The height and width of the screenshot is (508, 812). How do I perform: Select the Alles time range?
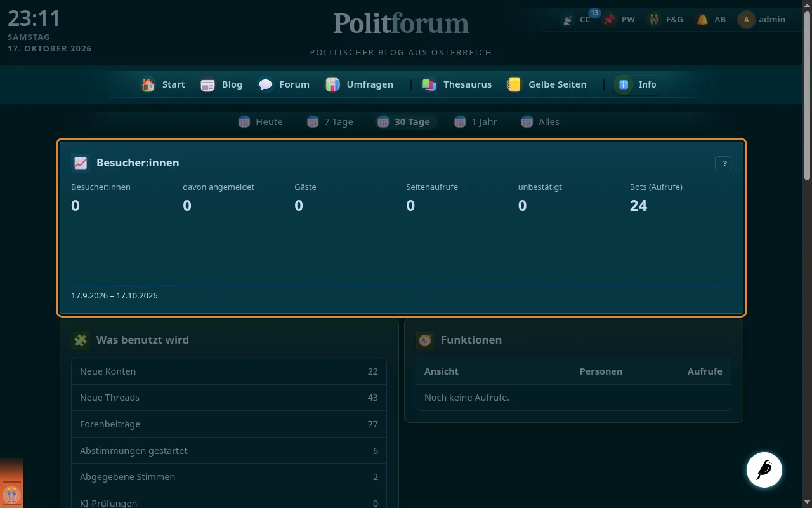[x=540, y=122]
